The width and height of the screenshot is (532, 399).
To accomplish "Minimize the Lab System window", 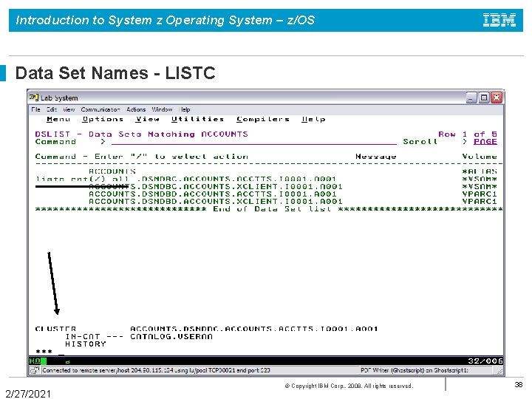I will [x=471, y=98].
